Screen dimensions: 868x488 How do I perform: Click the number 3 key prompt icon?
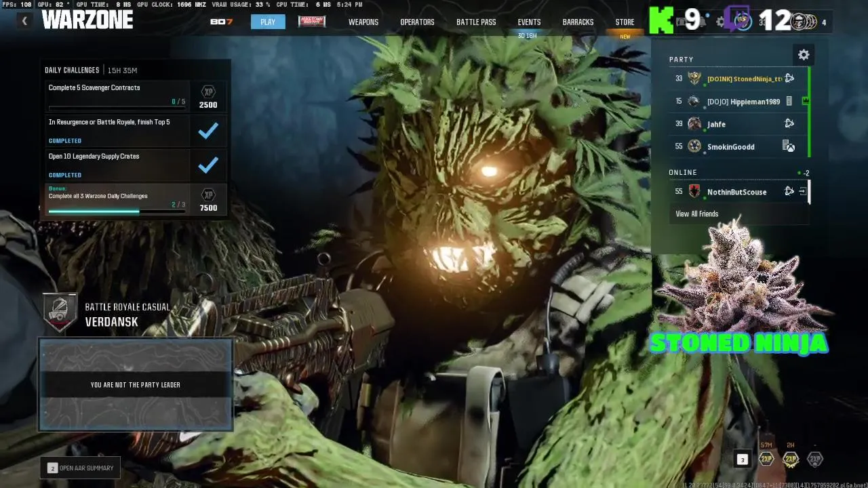743,460
